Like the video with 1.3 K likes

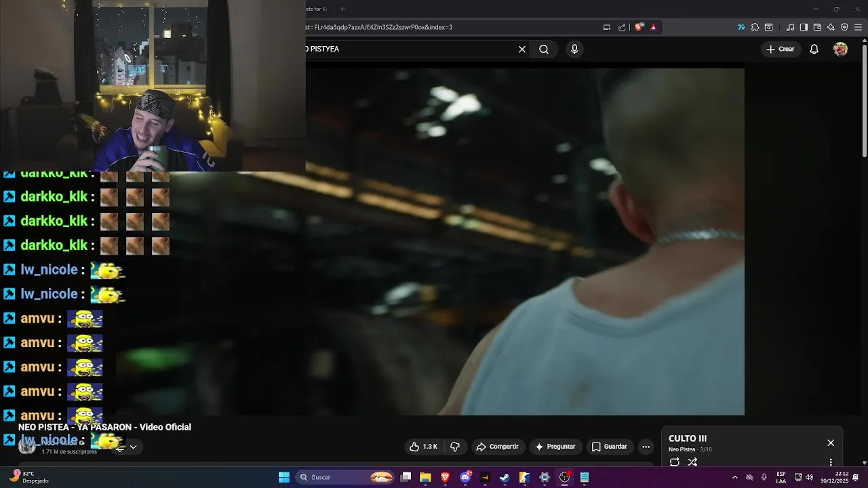tap(423, 447)
